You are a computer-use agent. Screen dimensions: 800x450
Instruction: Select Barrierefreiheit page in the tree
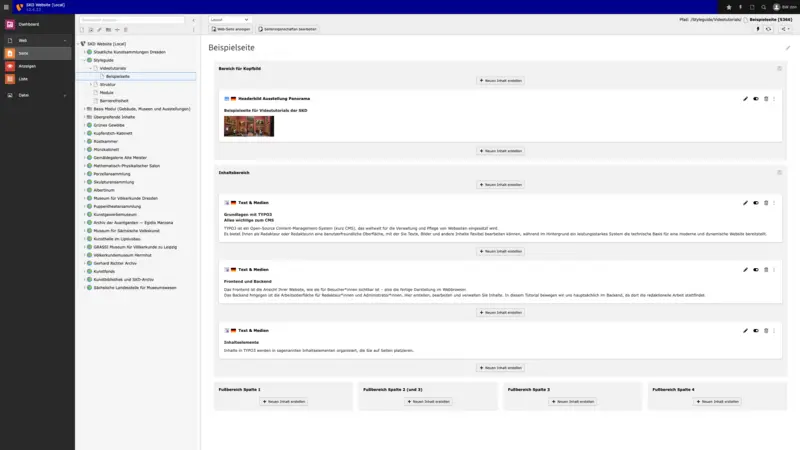(114, 100)
